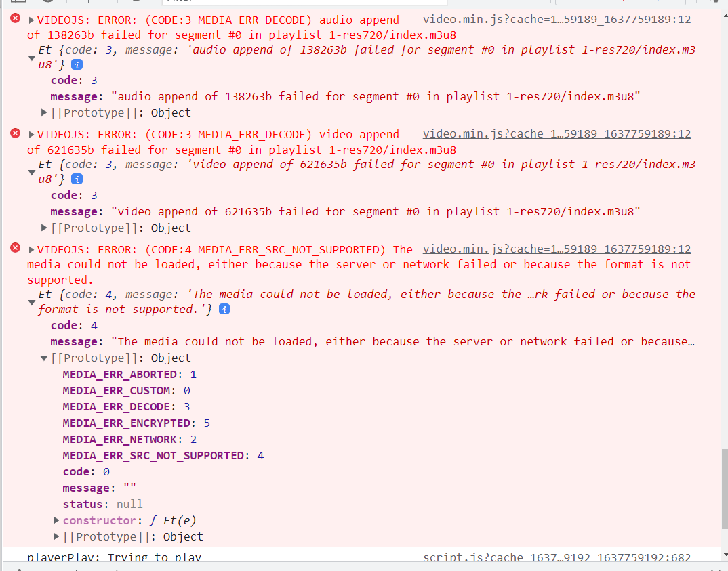Image resolution: width=728 pixels, height=571 pixels.
Task: Expand the nested [[Prototype]] below constructor
Action: tap(56, 536)
